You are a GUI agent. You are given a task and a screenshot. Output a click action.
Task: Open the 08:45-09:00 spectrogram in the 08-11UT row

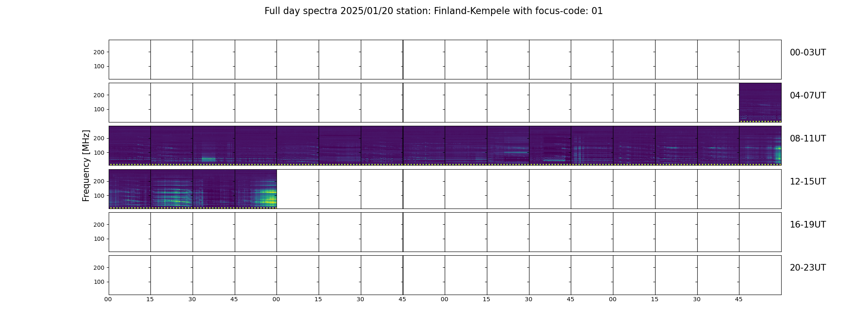point(256,146)
